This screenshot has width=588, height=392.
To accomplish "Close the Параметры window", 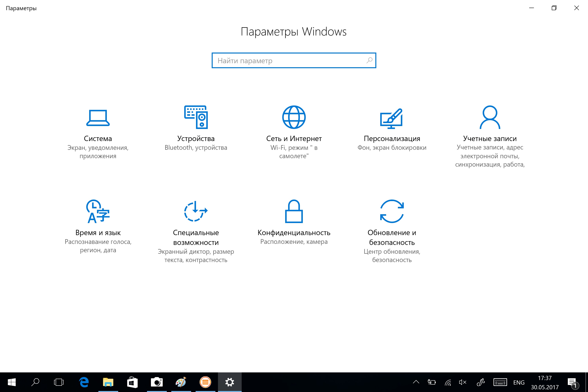I will (x=576, y=8).
